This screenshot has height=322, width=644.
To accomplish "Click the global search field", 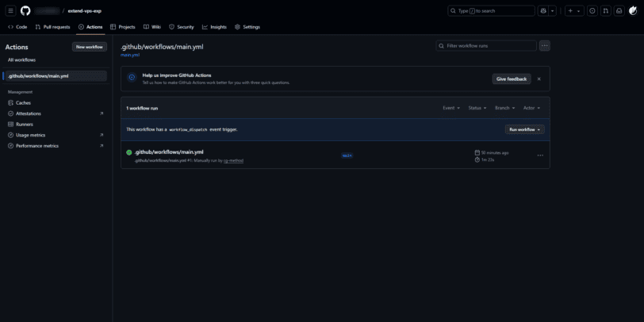I will tap(491, 11).
